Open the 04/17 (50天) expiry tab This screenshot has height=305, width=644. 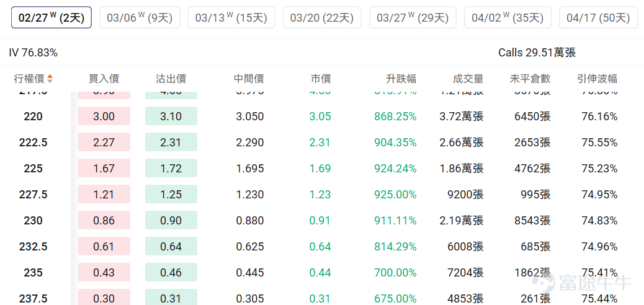(x=598, y=17)
